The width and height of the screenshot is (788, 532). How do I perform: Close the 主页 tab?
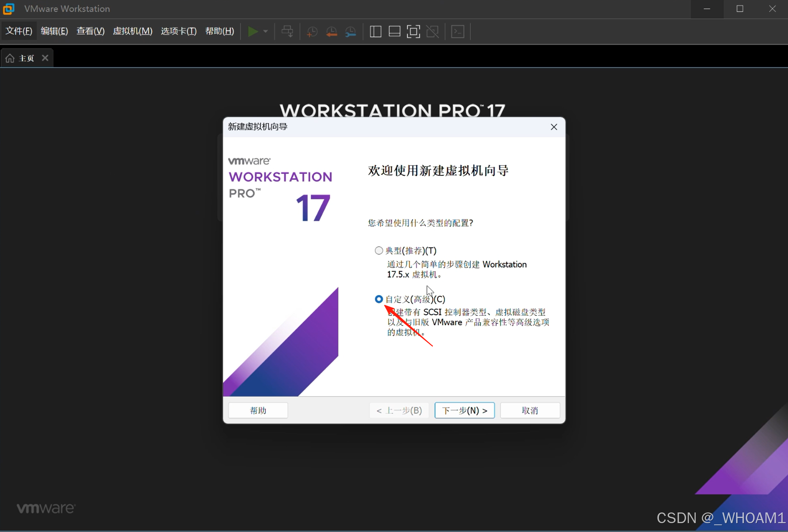(x=45, y=58)
